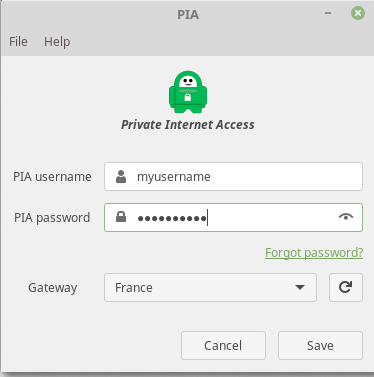Image resolution: width=374 pixels, height=377 pixels.
Task: Close the PIA window with green X
Action: (x=358, y=13)
